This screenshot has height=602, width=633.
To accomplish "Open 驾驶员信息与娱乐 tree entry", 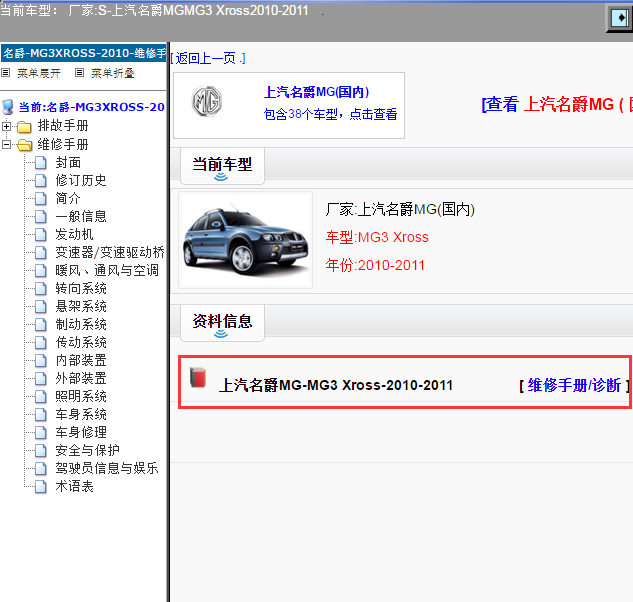I will 107,468.
